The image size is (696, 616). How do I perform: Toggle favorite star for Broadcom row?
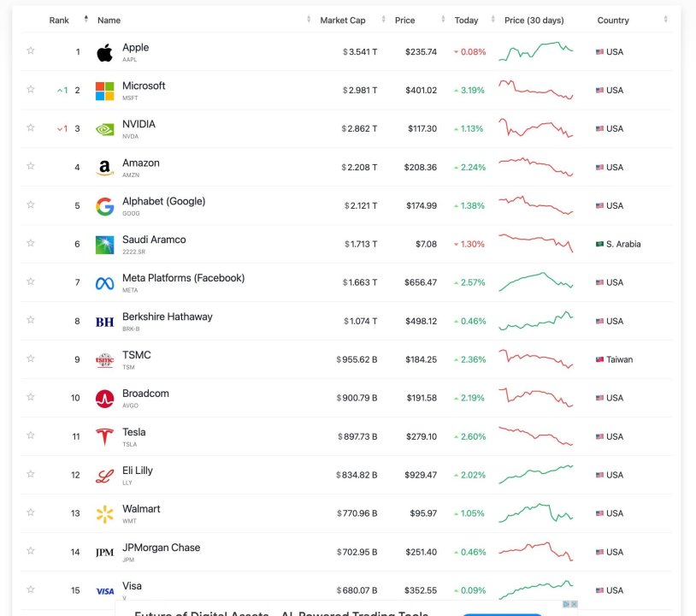coord(31,398)
